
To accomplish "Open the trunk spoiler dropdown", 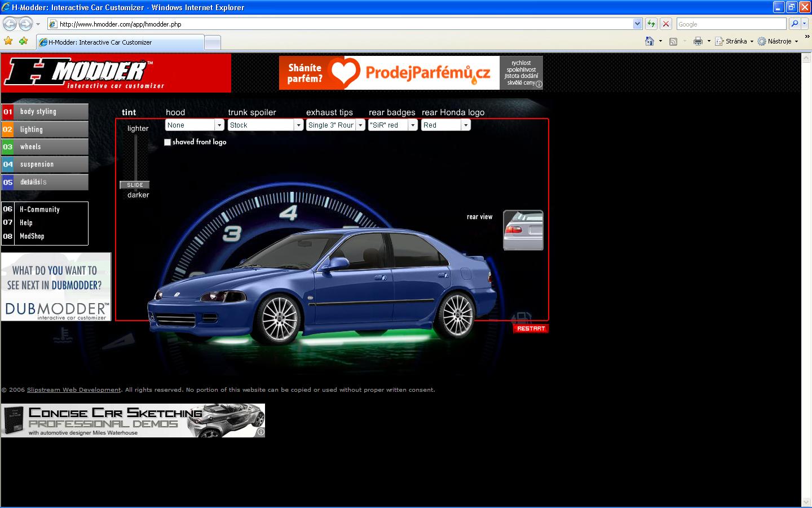I will click(299, 125).
